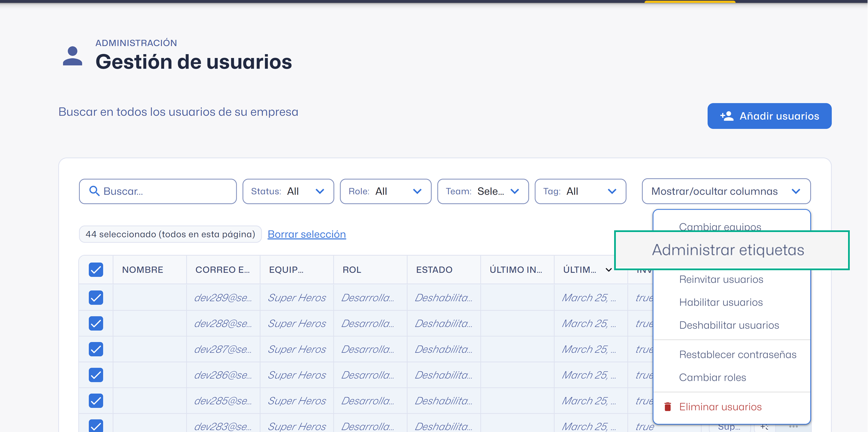The width and height of the screenshot is (868, 432).
Task: Open the Tag filter dropdown
Action: 580,191
